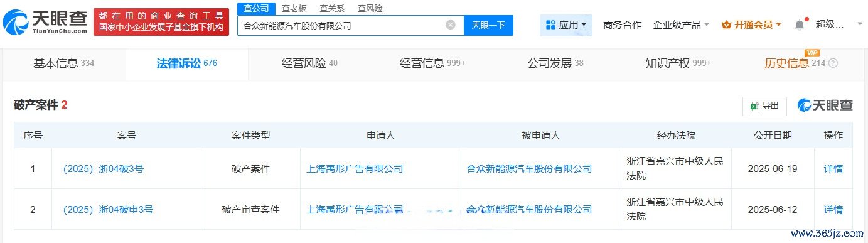The width and height of the screenshot is (868, 243).
Task: Click the 2025-06-19 publication date
Action: 773,168
